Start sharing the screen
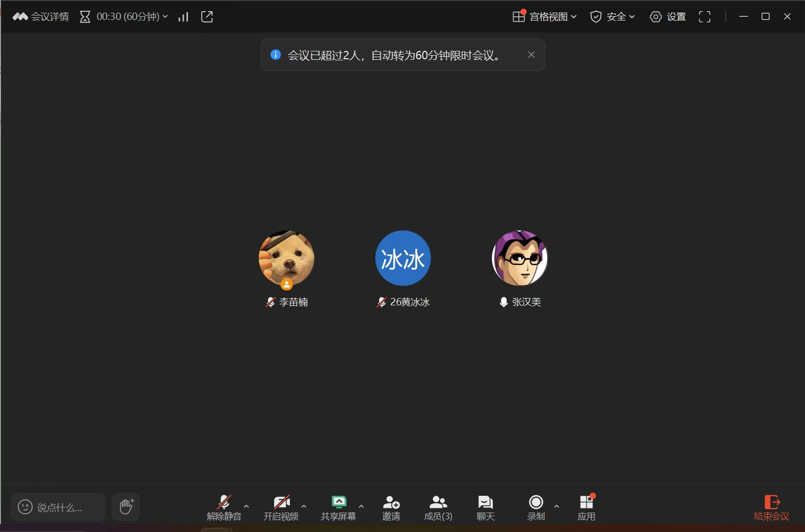Image resolution: width=805 pixels, height=532 pixels. coord(338,507)
